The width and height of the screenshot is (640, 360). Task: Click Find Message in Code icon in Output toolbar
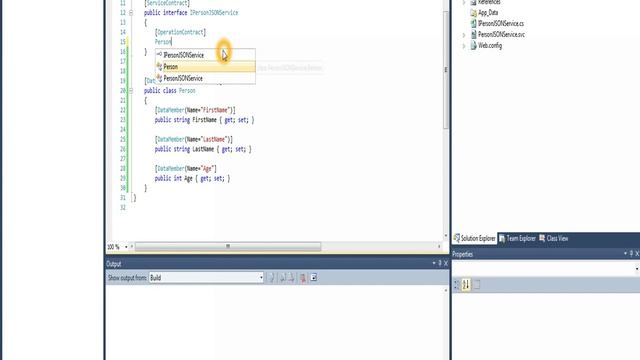[x=271, y=278]
